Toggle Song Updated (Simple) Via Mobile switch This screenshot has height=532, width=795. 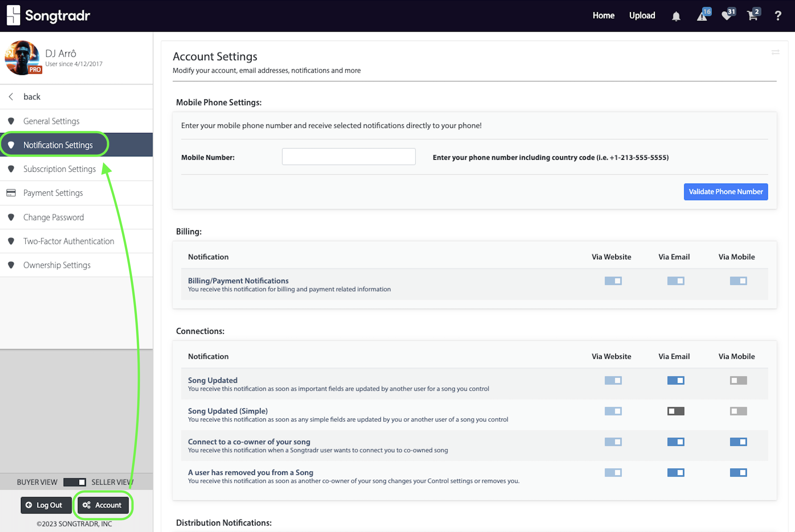coord(738,412)
